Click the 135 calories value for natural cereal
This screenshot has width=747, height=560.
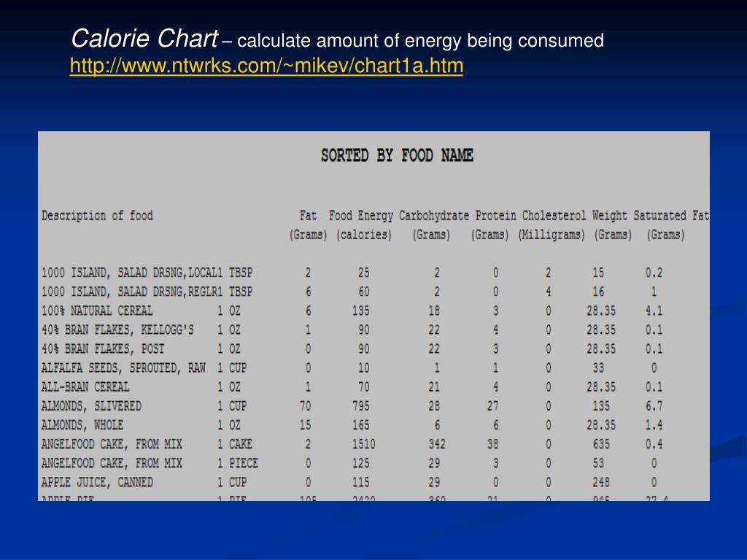360,311
